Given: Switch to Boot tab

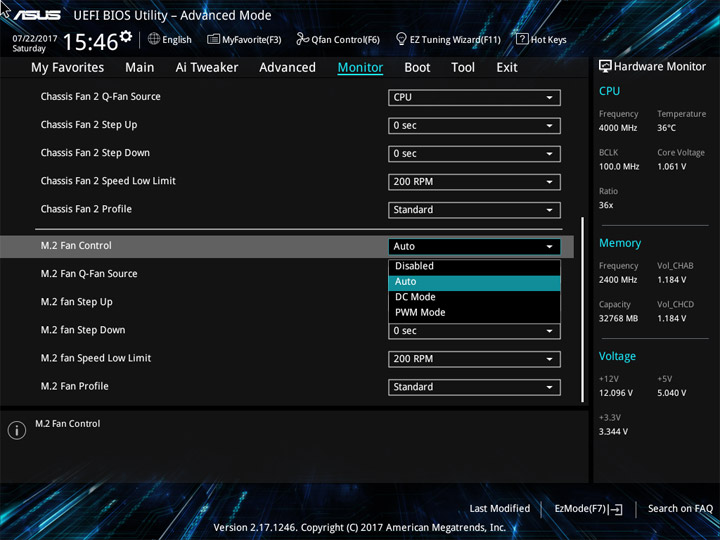Looking at the screenshot, I should (417, 68).
